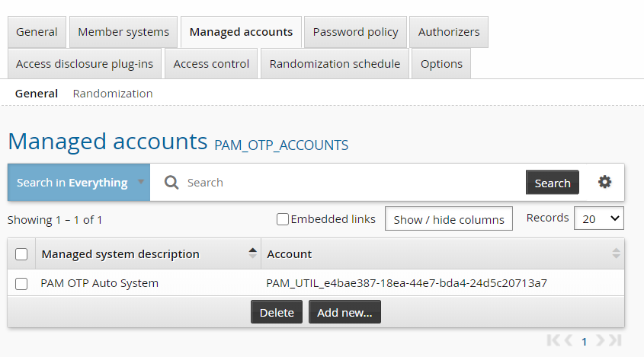Select the PAM OTP Auto System row checkbox
The width and height of the screenshot is (644, 357).
pos(21,283)
